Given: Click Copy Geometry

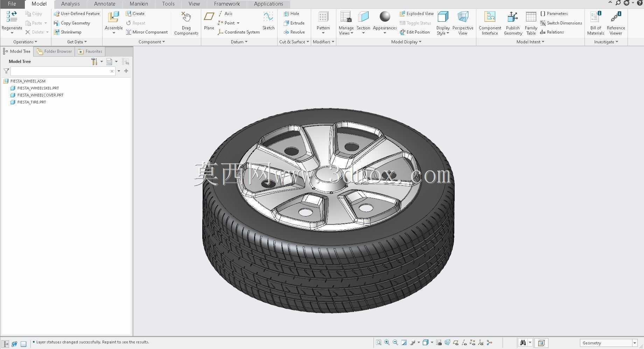Looking at the screenshot, I should pyautogui.click(x=72, y=23).
